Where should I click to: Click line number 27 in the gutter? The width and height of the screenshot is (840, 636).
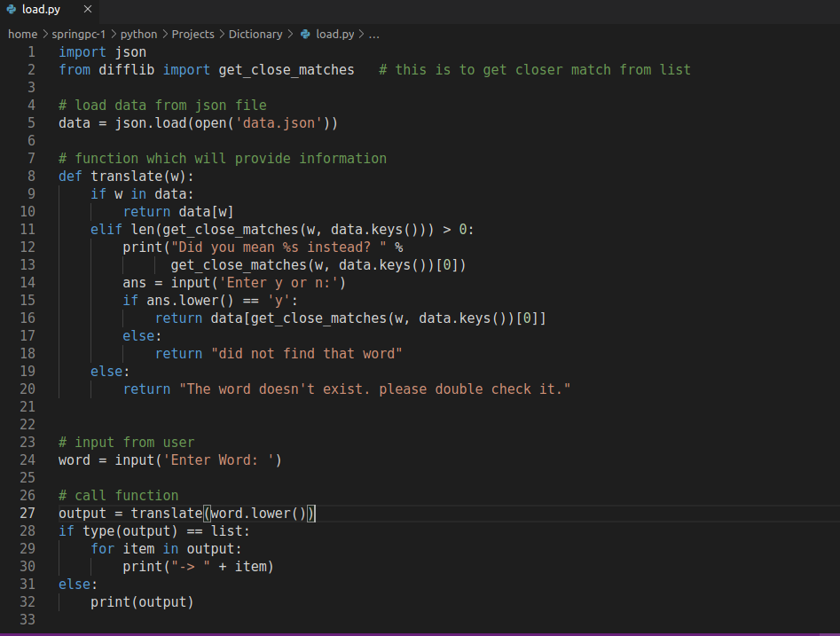tap(27, 514)
